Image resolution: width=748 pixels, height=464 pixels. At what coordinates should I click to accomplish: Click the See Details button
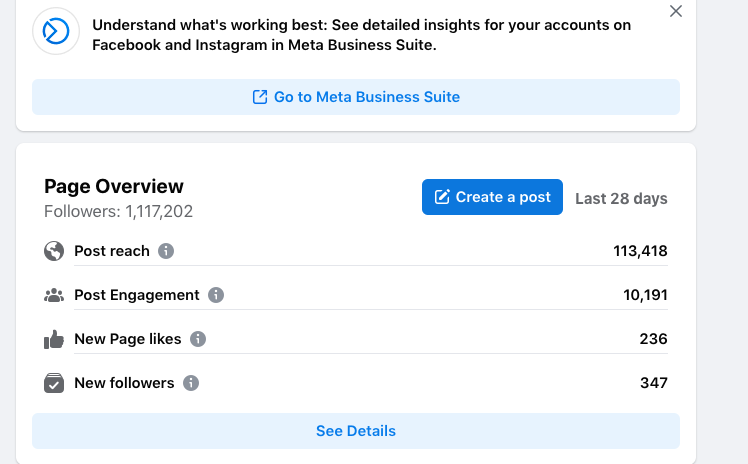pyautogui.click(x=356, y=431)
